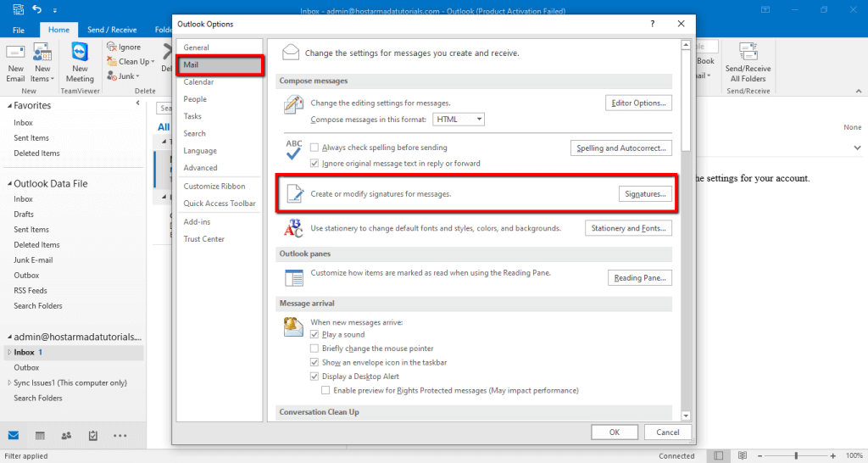868x463 pixels.
Task: Open Calendar view icon in bottom navigation
Action: [x=40, y=436]
